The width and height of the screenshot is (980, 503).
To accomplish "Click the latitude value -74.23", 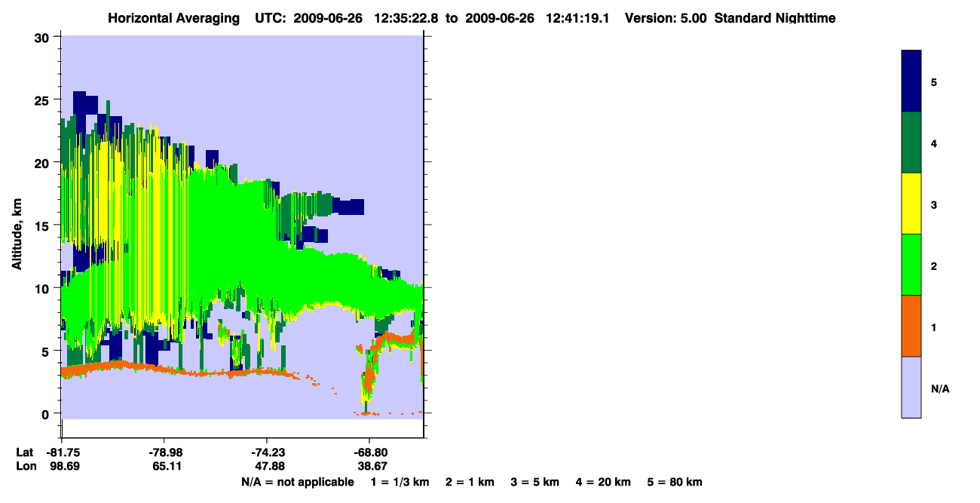I will [x=267, y=452].
